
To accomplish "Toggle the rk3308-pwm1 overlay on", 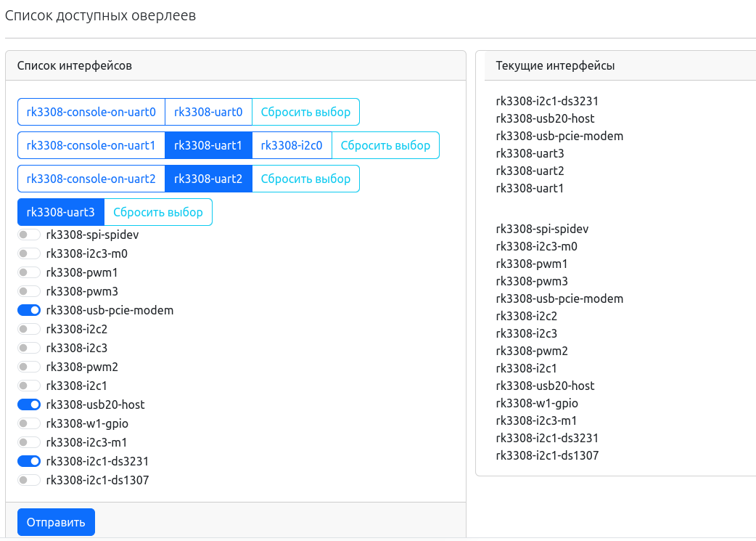I will (x=29, y=272).
